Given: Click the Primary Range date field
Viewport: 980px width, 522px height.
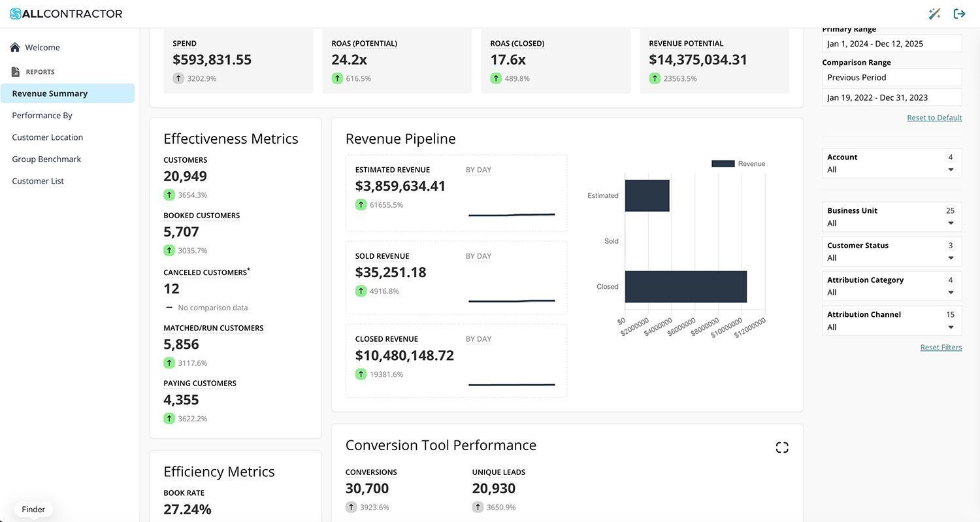Looking at the screenshot, I should click(x=892, y=44).
